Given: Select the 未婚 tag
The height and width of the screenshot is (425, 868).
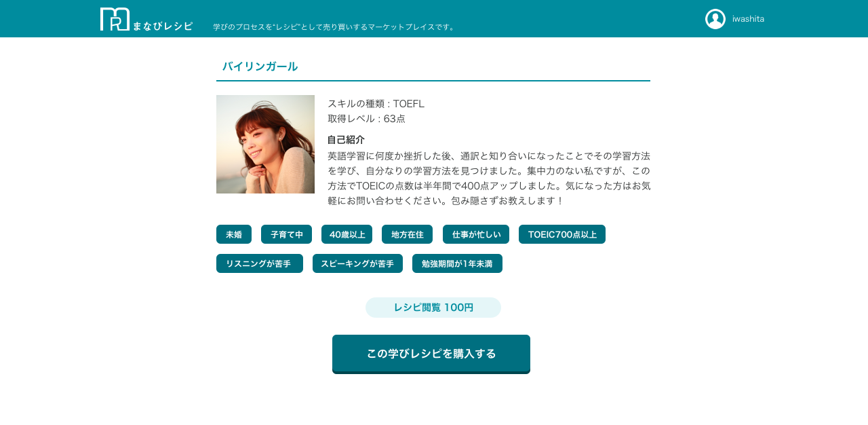Looking at the screenshot, I should [233, 234].
